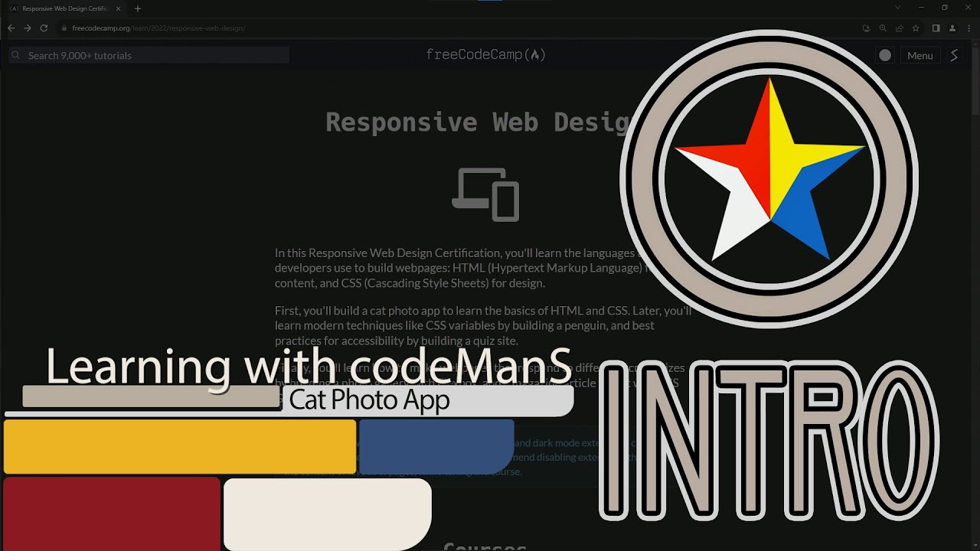The image size is (980, 551).
Task: Open a new browser tab with plus
Action: (138, 8)
